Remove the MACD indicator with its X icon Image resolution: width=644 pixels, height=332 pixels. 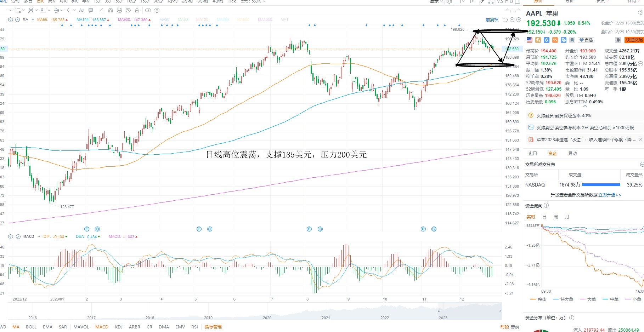[x=18, y=236]
